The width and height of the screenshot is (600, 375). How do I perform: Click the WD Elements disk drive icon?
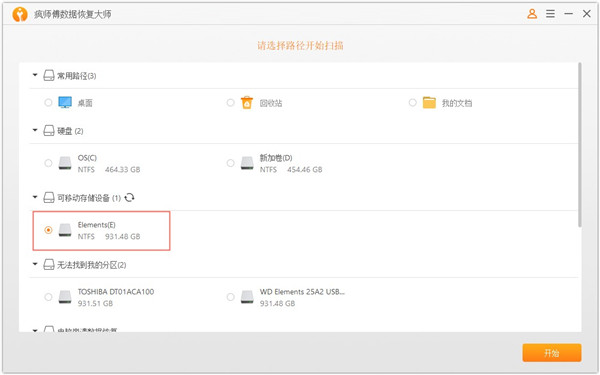(247, 297)
